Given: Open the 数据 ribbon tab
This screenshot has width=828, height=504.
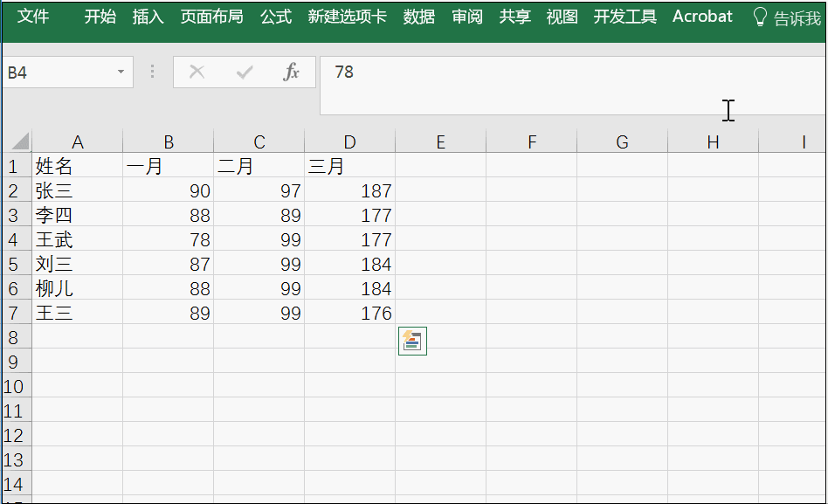Looking at the screenshot, I should [x=418, y=17].
